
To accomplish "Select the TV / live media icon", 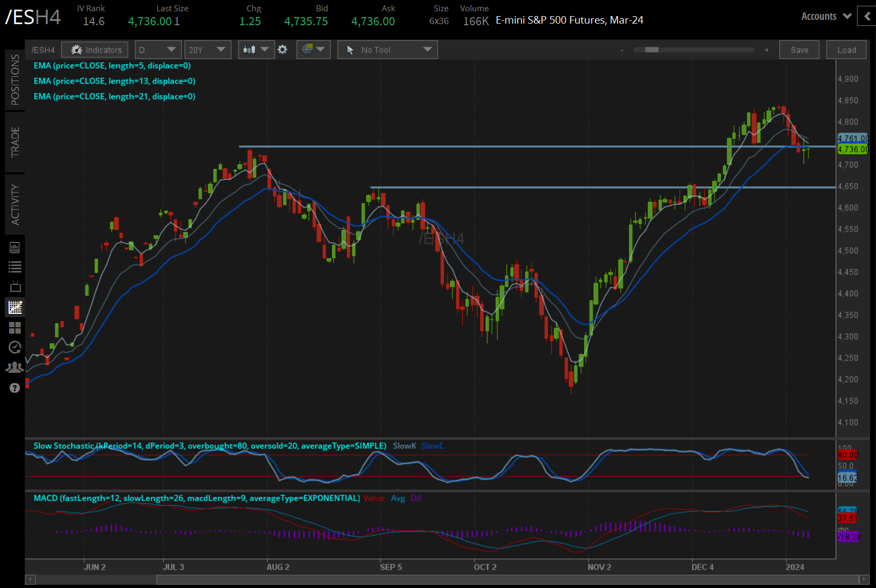I will 15,286.
